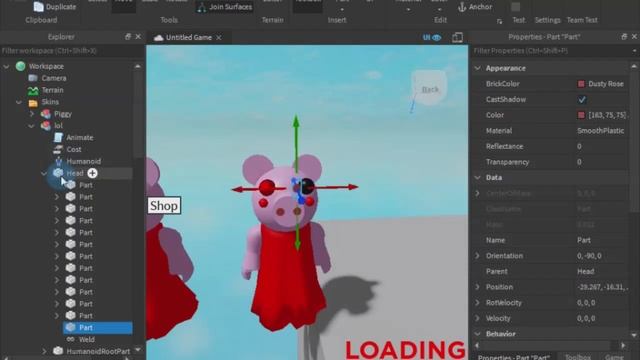640x360 pixels.
Task: Select the lol model icon
Action: pyautogui.click(x=46, y=126)
